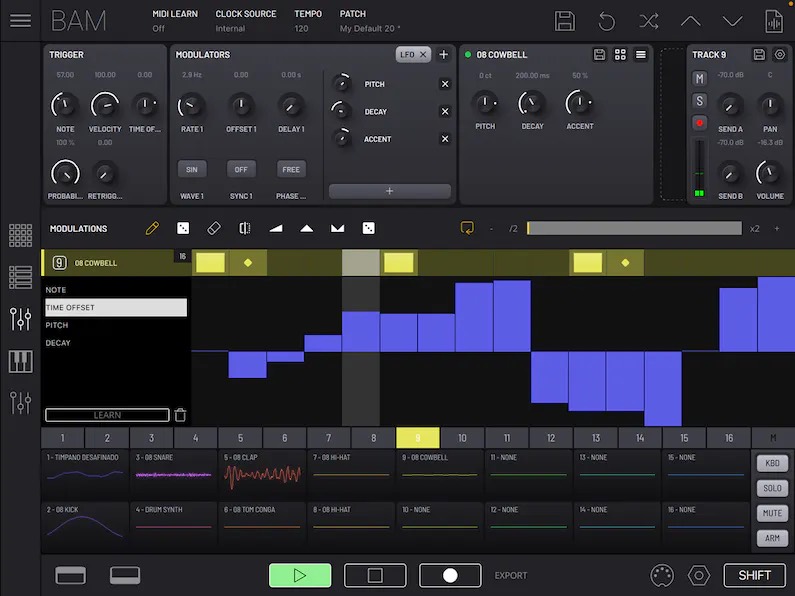Select the eraser tool in modulations
Screen dimensions: 795x596
coord(213,228)
